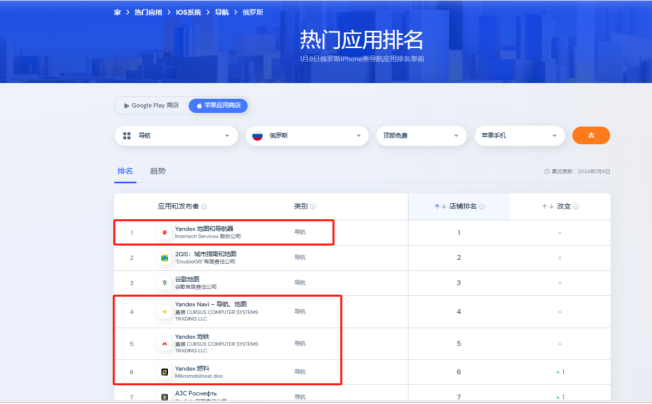Open the Yandex Navi app icon
652x404 pixels.
(165, 312)
